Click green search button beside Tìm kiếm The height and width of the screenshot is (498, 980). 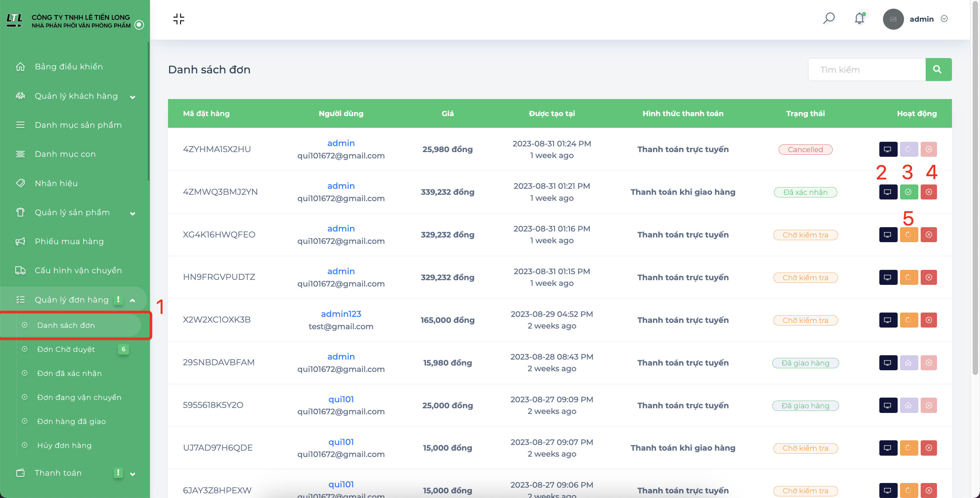(x=938, y=69)
